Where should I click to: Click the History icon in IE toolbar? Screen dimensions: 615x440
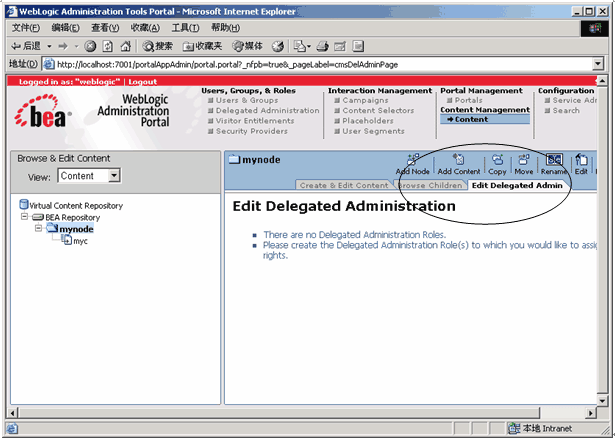click(x=278, y=46)
